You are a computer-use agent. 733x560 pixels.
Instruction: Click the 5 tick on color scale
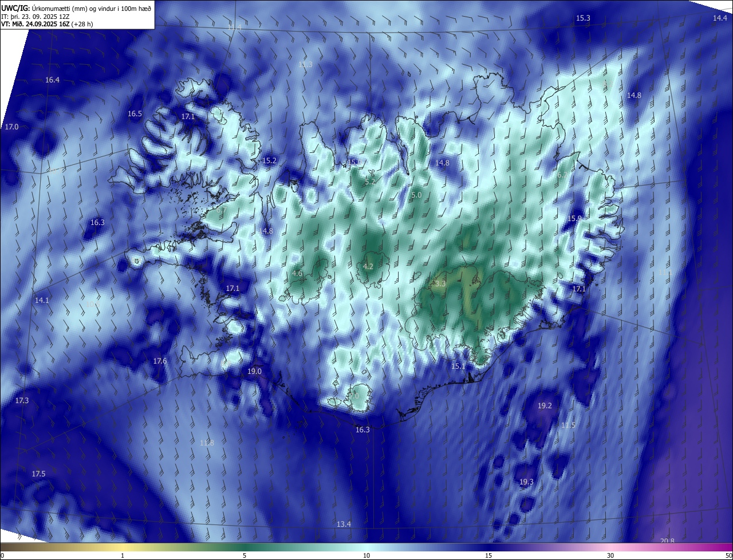[245, 555]
